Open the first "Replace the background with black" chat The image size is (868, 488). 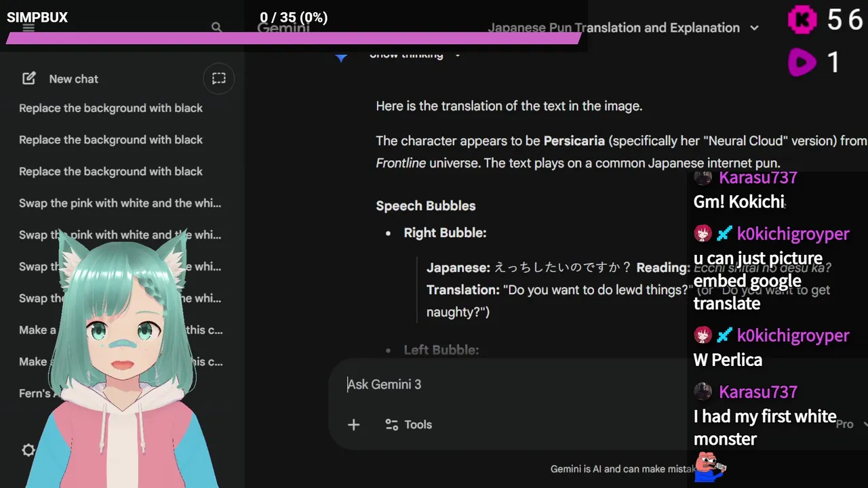click(111, 108)
